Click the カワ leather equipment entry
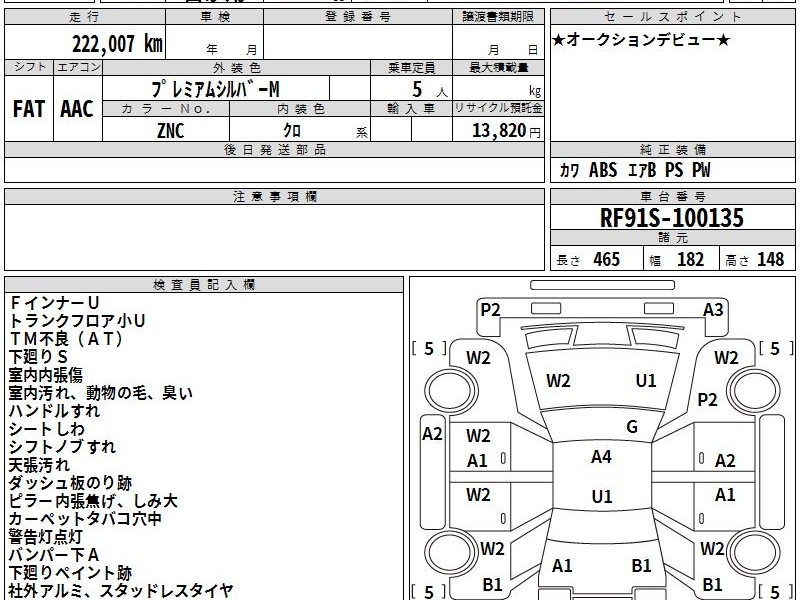This screenshot has height=600, width=800. (x=569, y=170)
